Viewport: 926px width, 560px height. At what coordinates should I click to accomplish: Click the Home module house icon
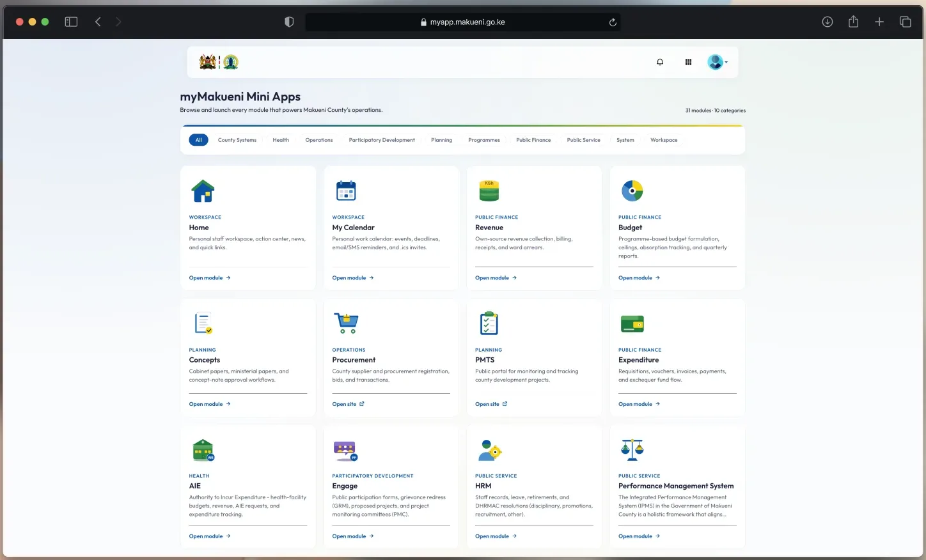click(x=203, y=191)
